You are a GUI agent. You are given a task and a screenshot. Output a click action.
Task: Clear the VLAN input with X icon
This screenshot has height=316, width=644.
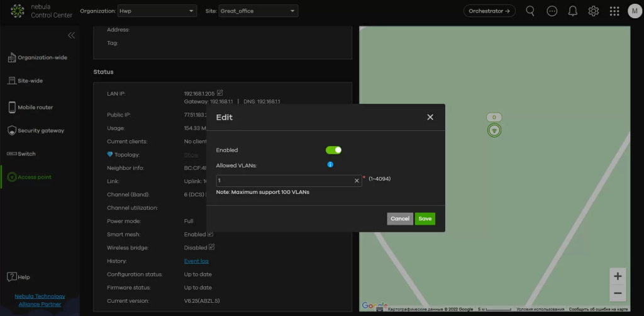[357, 181]
